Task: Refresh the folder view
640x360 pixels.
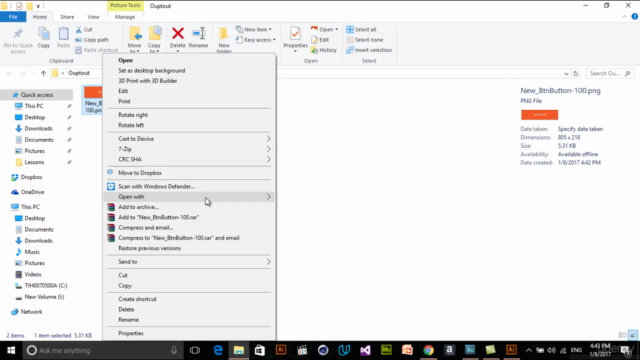Action: [x=576, y=73]
